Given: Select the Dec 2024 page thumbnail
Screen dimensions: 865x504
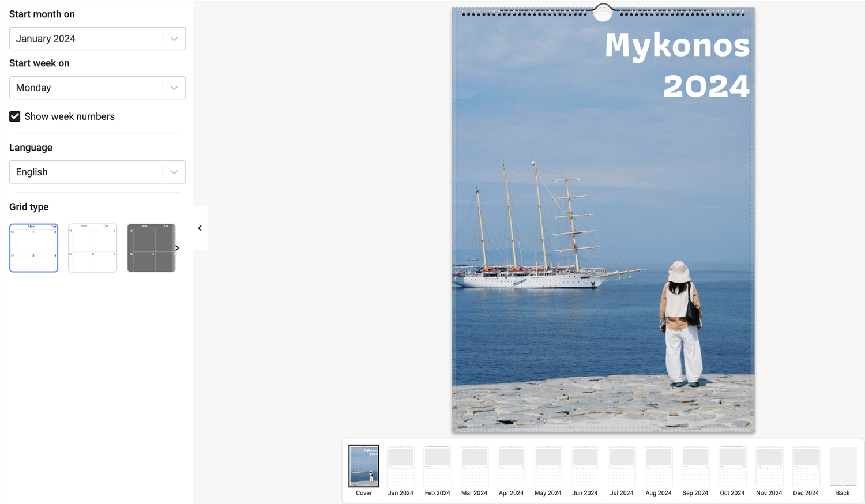Looking at the screenshot, I should click(806, 471).
